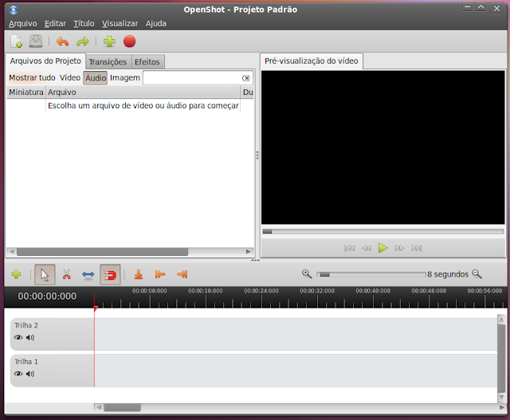
Task: Click the timeline horizontal scrollbar right arrow
Action: 501,407
